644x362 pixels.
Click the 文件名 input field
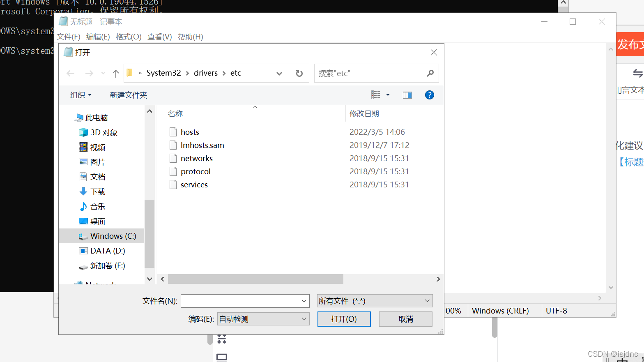(x=245, y=301)
